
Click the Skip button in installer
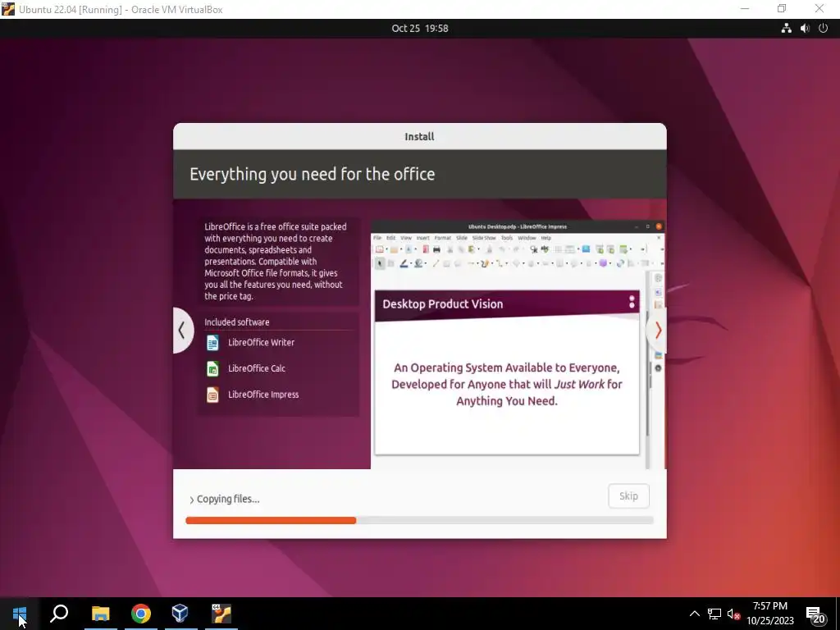pyautogui.click(x=628, y=496)
